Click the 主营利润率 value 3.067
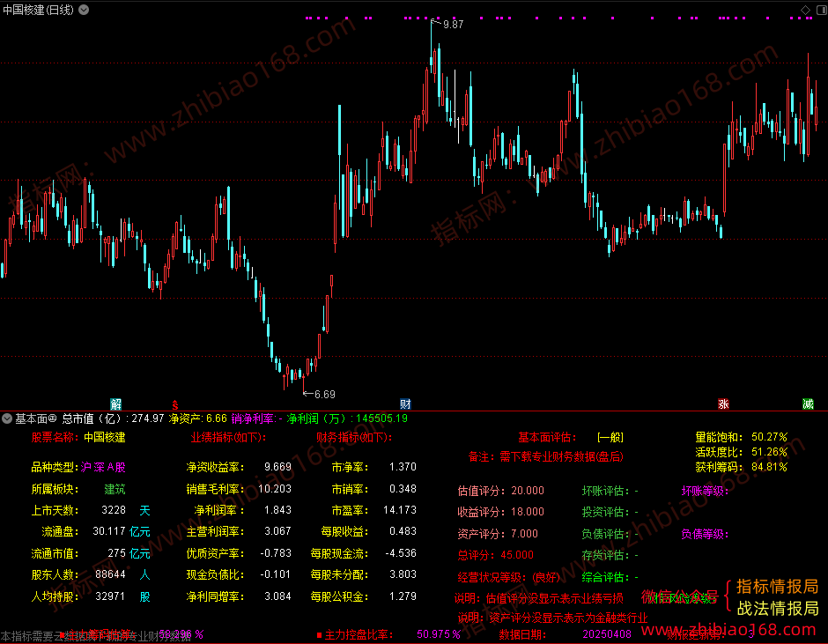The image size is (828, 644). click(x=277, y=531)
